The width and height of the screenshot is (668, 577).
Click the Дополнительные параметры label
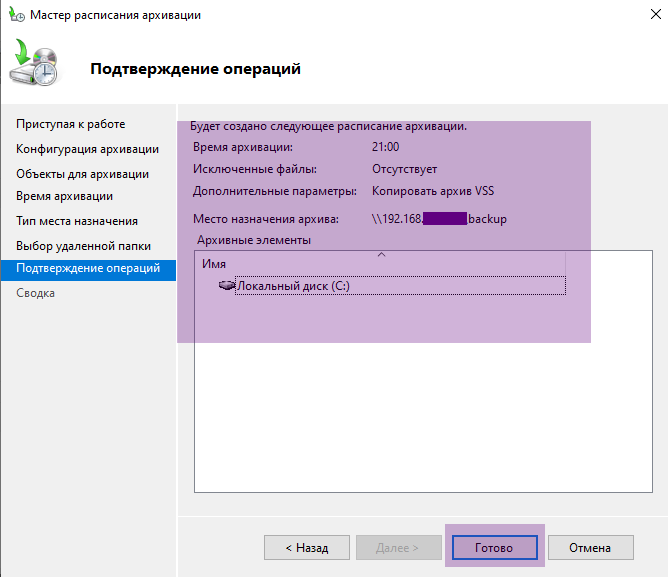click(275, 191)
